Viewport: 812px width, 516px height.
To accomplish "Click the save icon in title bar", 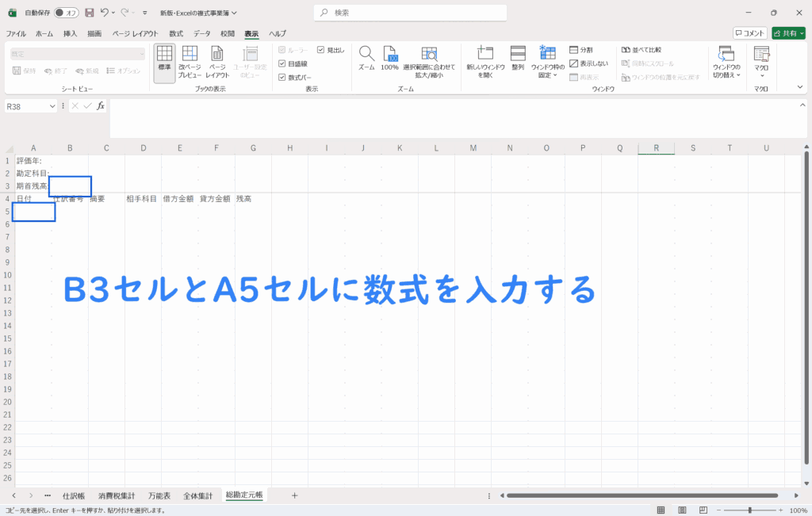I will coord(89,13).
